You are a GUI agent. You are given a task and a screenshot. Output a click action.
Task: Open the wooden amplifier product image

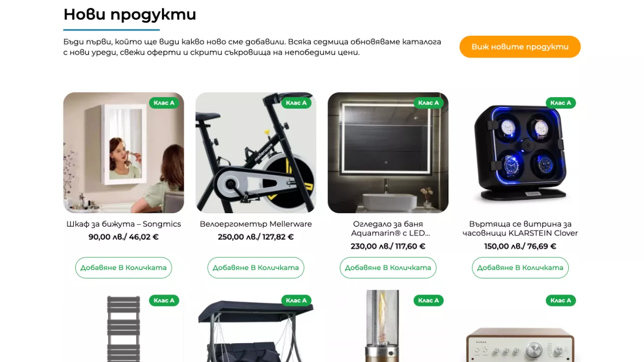(520, 326)
